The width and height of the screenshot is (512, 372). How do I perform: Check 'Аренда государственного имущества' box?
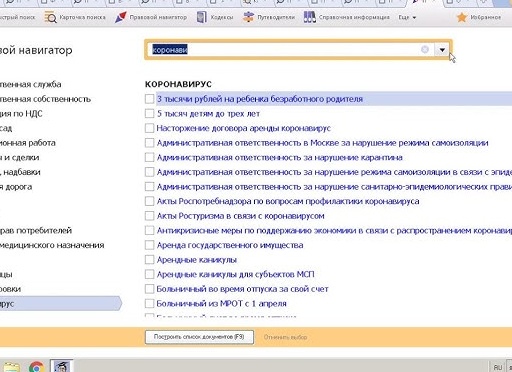point(149,245)
